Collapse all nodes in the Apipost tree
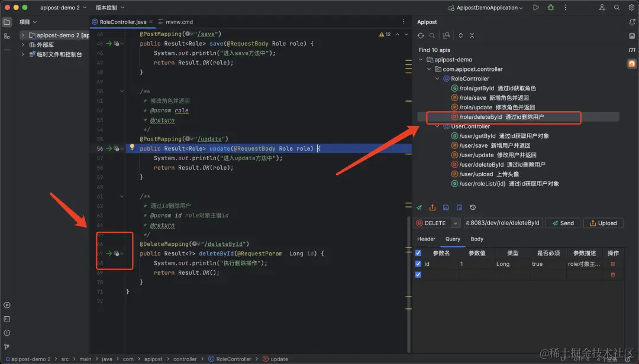 pos(472,35)
